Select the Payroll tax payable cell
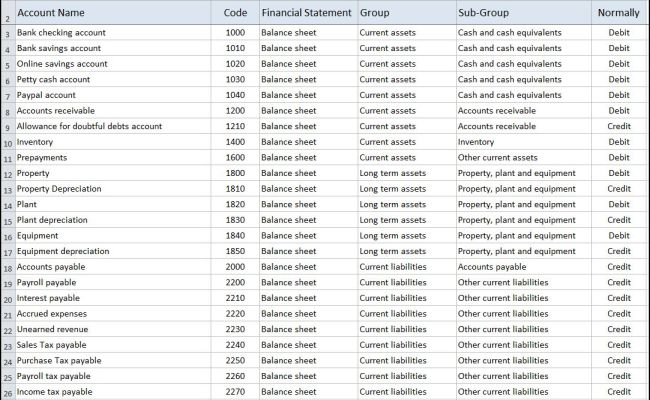The height and width of the screenshot is (400, 650). tap(113, 376)
